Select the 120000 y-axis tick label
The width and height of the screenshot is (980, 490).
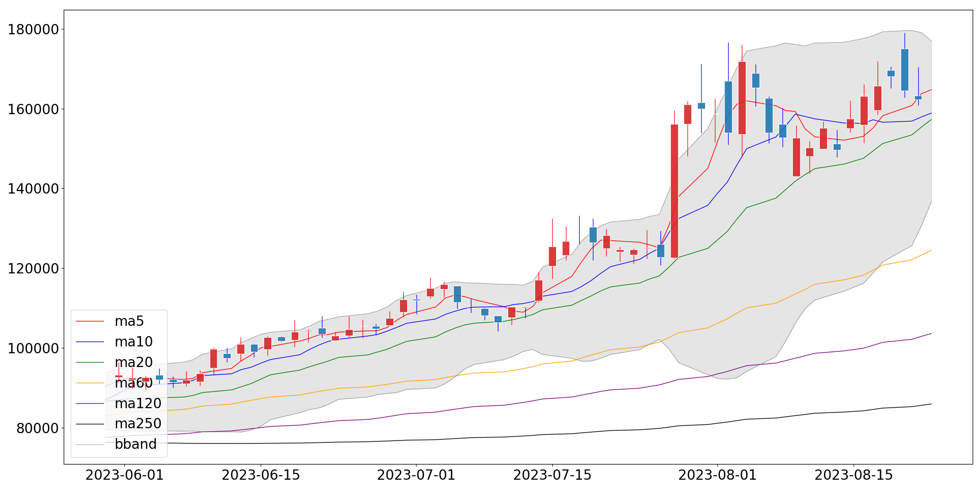point(34,269)
